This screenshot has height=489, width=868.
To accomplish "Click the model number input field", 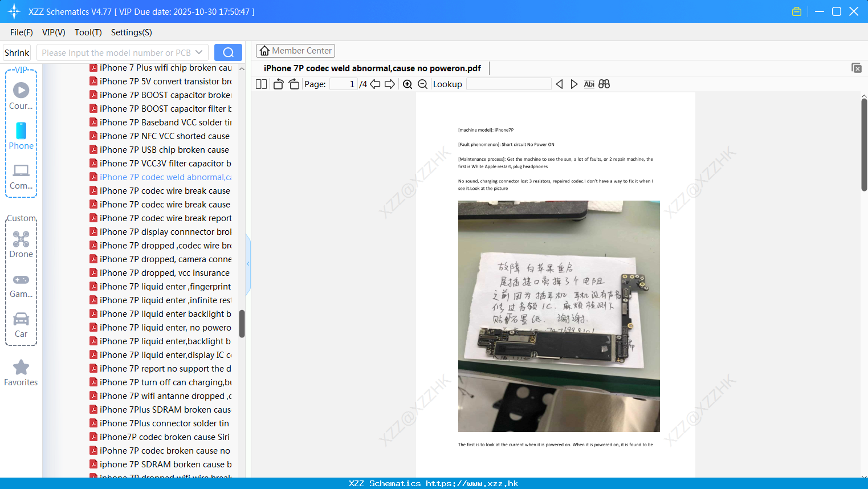I will tap(116, 52).
